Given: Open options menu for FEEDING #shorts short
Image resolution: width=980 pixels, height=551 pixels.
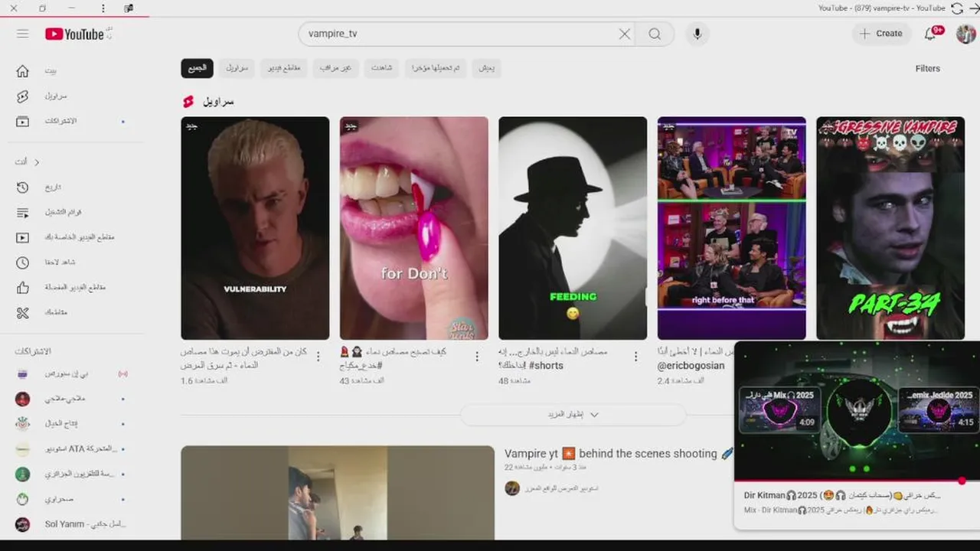Looking at the screenshot, I should 635,357.
